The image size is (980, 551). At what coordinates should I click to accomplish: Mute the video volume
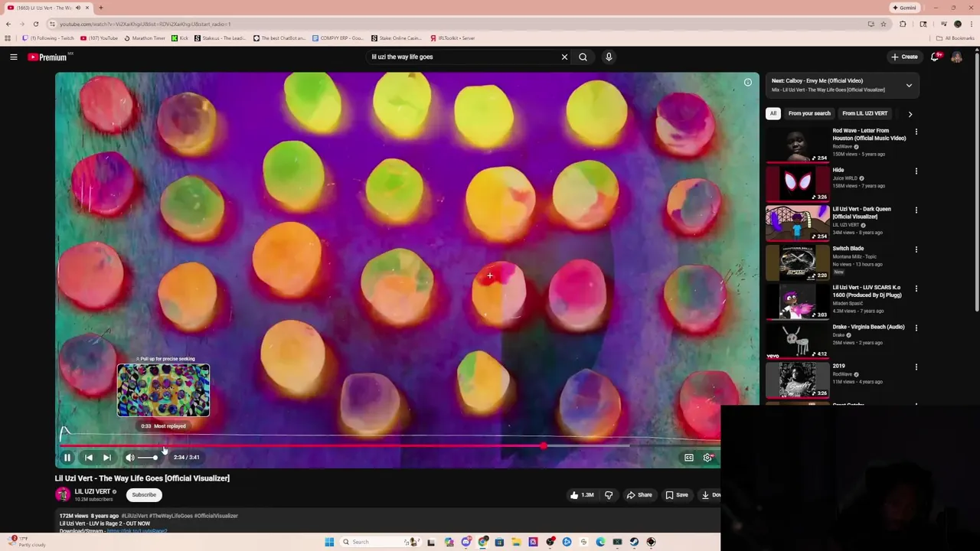pyautogui.click(x=130, y=458)
